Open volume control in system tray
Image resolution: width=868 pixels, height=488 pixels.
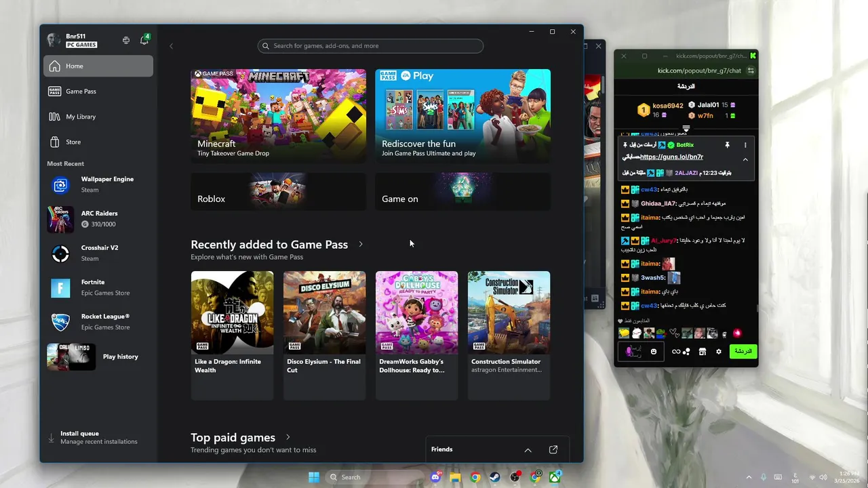(x=825, y=477)
